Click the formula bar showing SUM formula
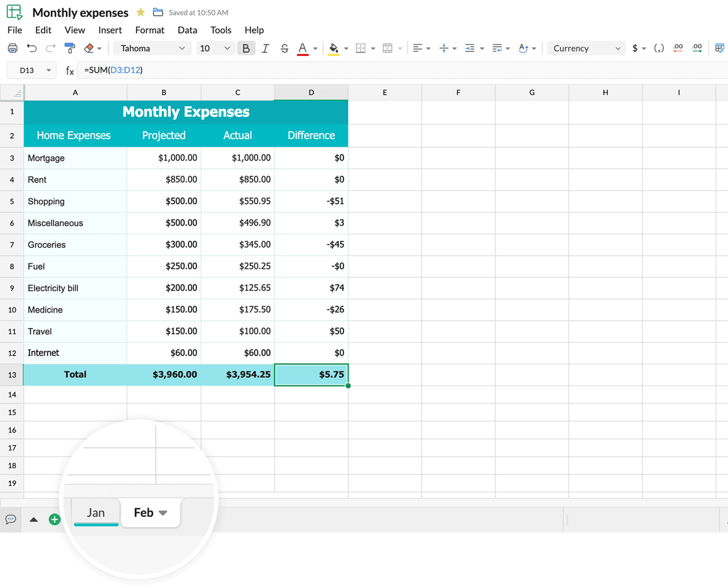Viewport: 728px width, 588px height. coord(114,70)
